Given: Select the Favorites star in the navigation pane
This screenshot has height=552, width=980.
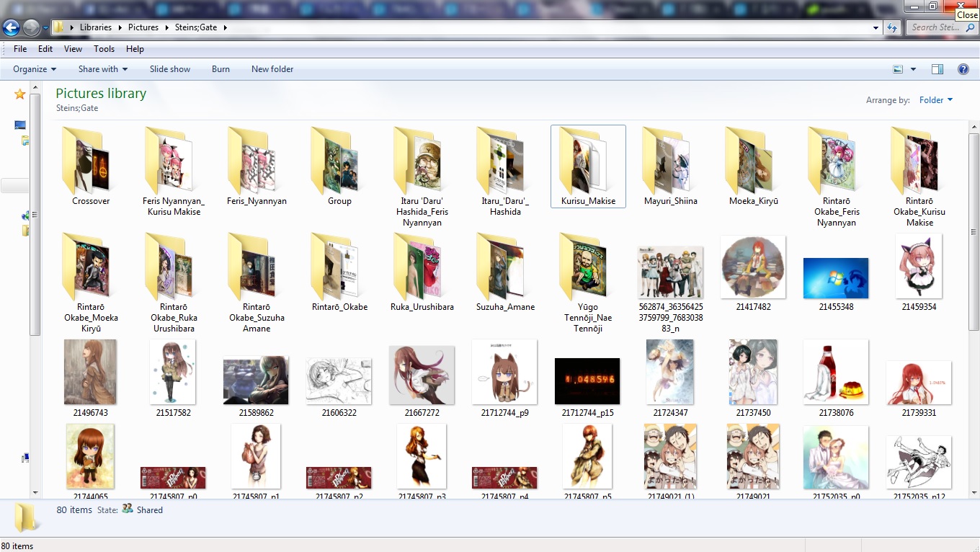Looking at the screenshot, I should [x=19, y=94].
